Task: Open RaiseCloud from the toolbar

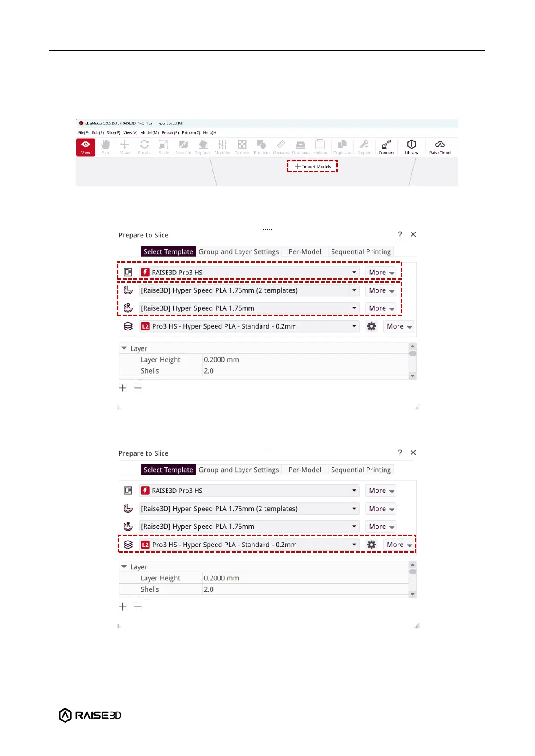Action: (x=440, y=147)
